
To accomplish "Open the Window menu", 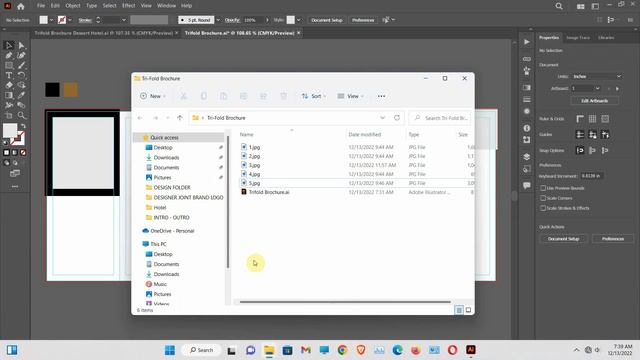I will (x=167, y=6).
